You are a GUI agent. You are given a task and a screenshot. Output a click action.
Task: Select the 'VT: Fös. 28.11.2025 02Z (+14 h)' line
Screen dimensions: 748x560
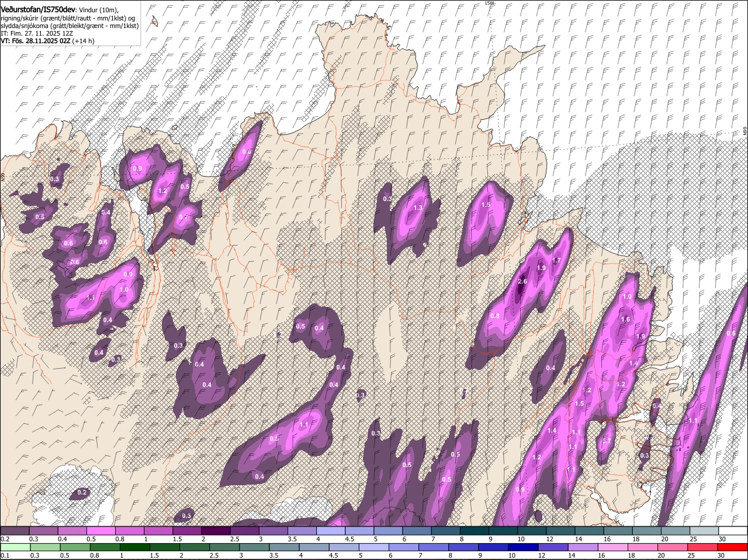point(47,41)
